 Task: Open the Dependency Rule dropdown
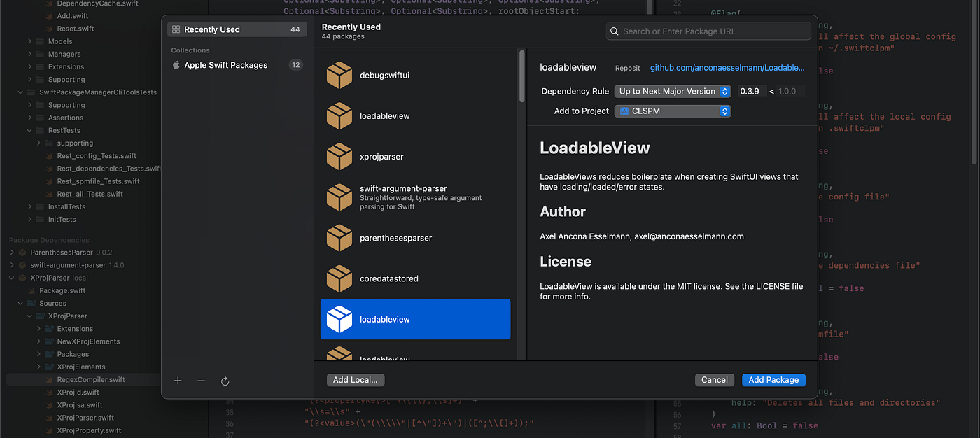(x=673, y=91)
